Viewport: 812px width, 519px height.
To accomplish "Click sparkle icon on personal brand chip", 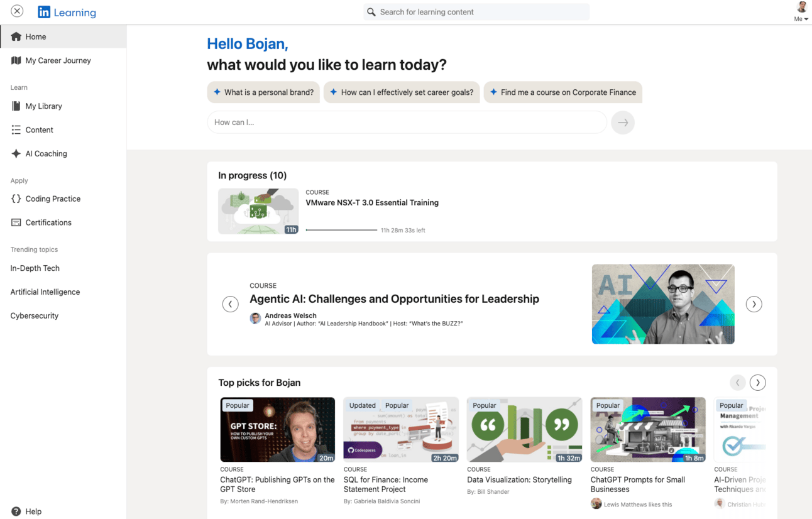I will tap(217, 92).
